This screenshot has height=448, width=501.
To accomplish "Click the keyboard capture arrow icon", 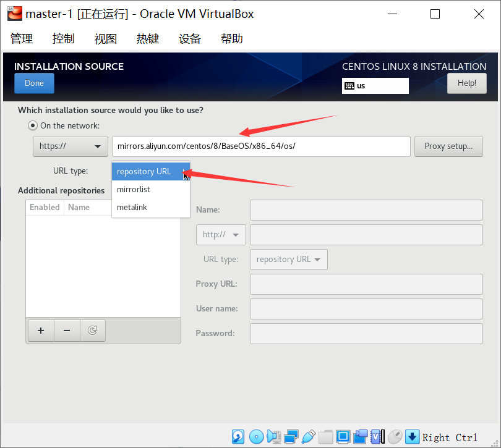I will pos(412,437).
